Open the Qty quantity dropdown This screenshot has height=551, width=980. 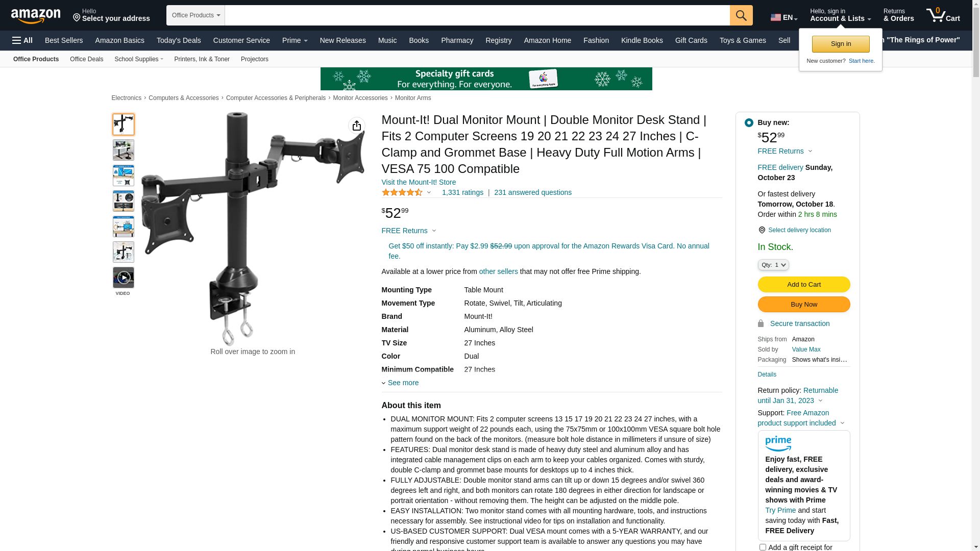pos(773,265)
